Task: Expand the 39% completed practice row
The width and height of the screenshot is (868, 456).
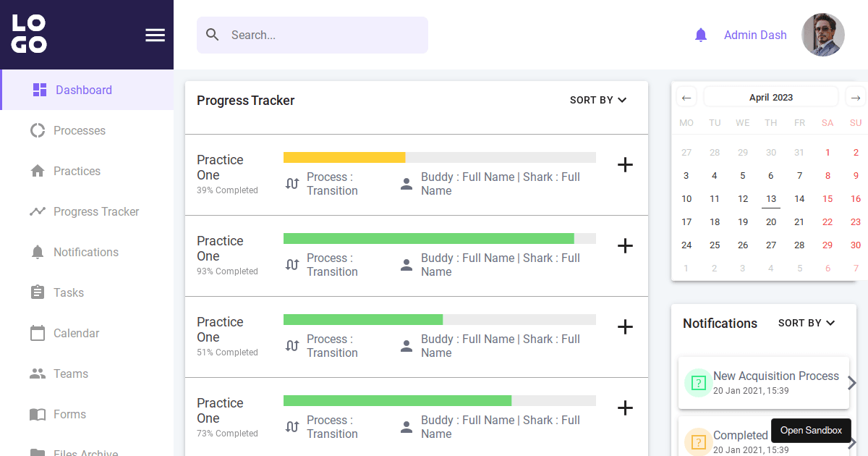Action: [625, 165]
